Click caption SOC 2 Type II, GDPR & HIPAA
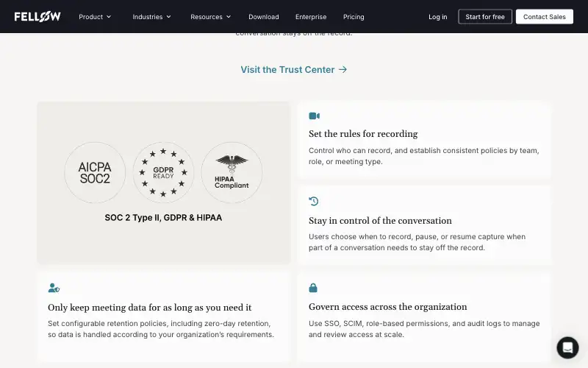 click(163, 217)
